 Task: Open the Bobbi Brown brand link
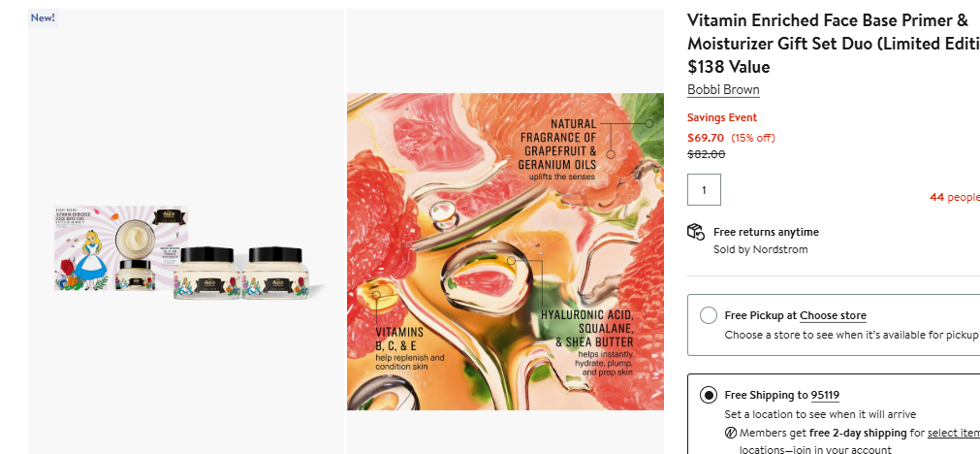click(x=723, y=90)
